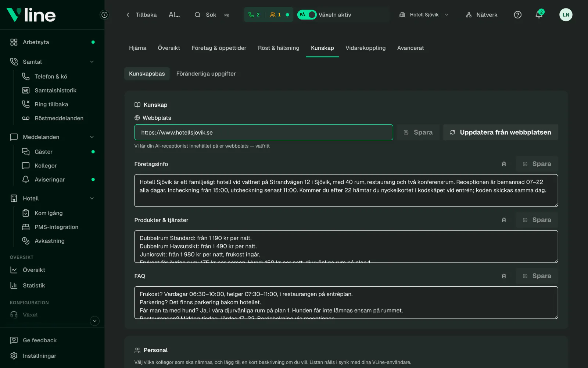
Task: Open the LN user avatar menu
Action: tap(566, 15)
